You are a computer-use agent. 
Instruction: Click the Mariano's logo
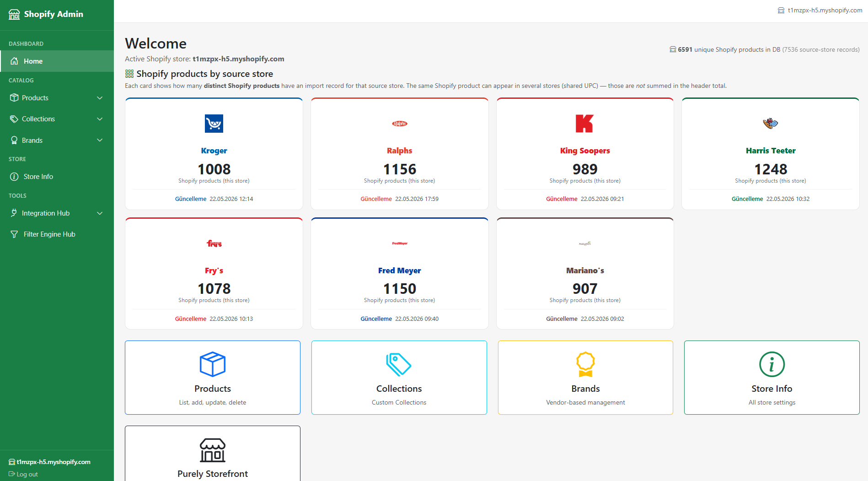click(x=585, y=243)
